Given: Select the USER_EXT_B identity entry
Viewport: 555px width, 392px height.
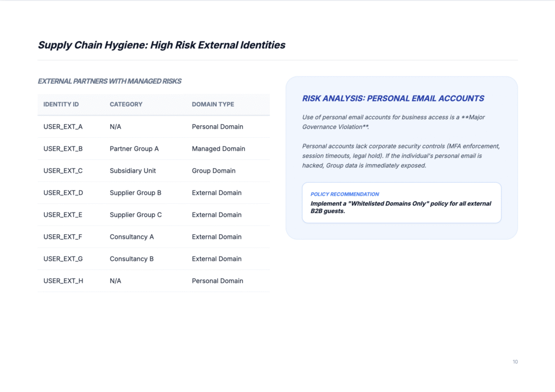Looking at the screenshot, I should tap(63, 149).
